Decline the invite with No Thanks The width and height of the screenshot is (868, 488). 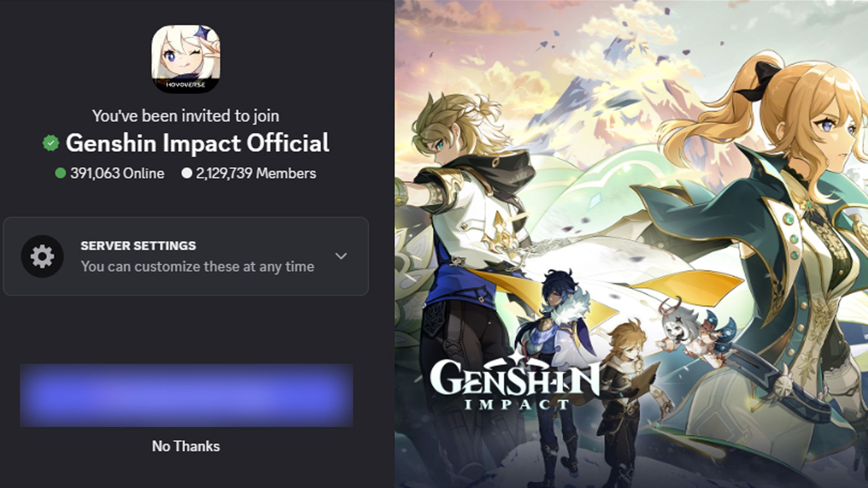186,446
